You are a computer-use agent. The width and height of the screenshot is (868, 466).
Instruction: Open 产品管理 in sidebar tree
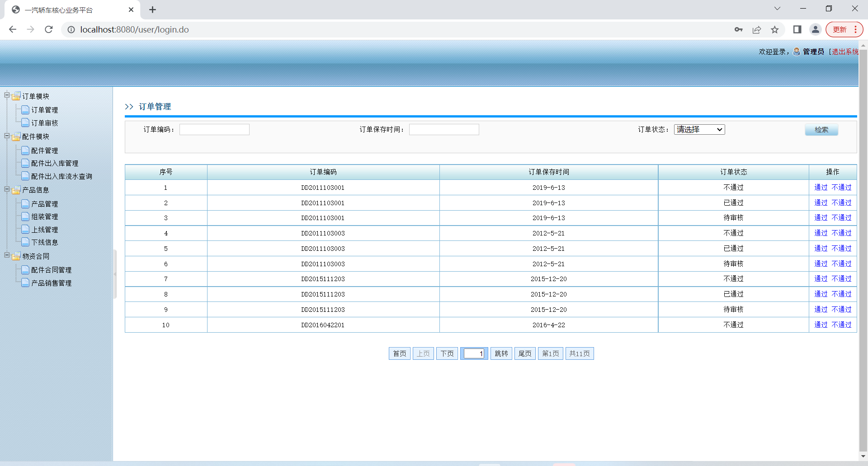click(44, 204)
